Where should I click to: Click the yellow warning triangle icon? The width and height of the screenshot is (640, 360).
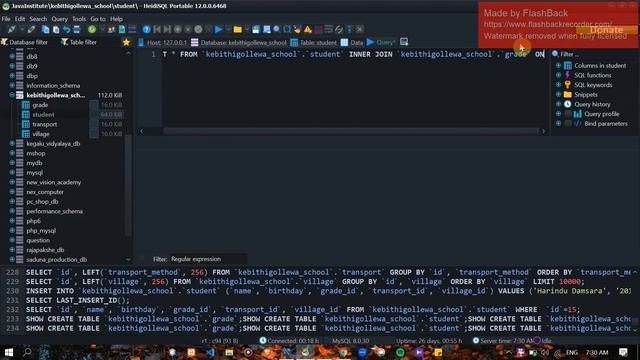(308, 29)
